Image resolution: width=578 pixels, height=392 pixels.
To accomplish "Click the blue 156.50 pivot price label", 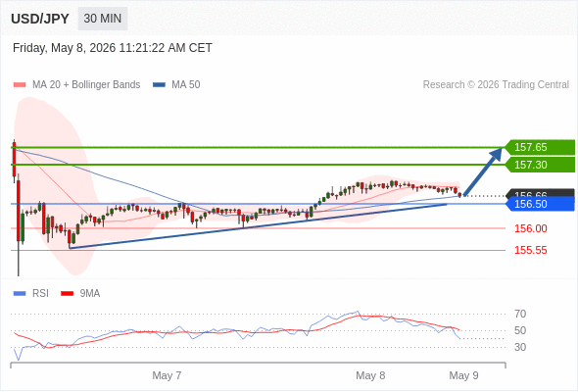I will click(540, 204).
